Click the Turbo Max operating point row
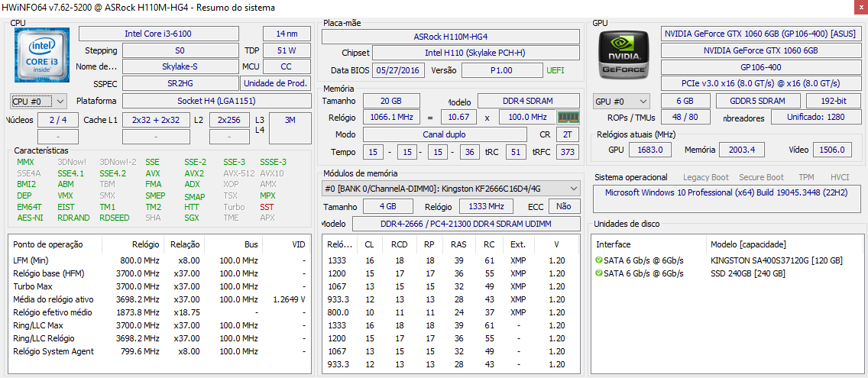868x378 pixels. pos(160,286)
